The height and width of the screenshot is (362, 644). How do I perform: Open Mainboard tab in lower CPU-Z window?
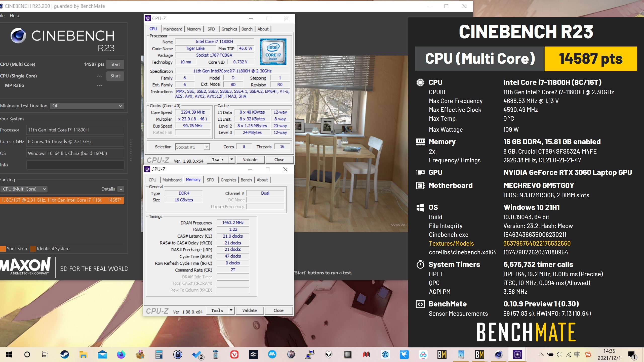[x=172, y=180]
